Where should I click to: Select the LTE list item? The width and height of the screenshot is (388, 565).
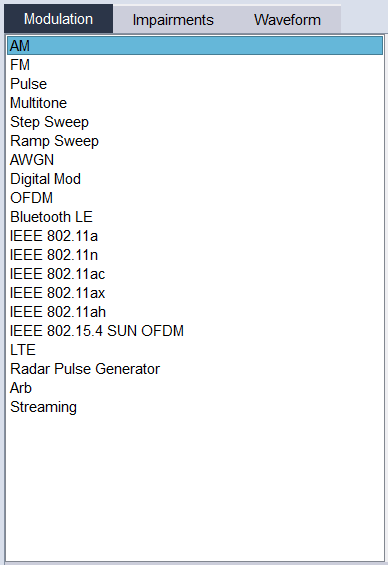[x=195, y=350]
